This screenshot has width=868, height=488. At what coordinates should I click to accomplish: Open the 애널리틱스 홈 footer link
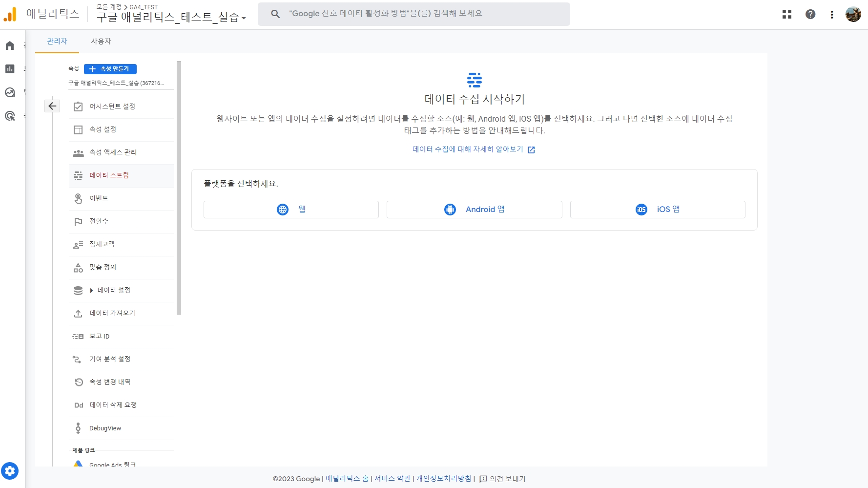(347, 479)
